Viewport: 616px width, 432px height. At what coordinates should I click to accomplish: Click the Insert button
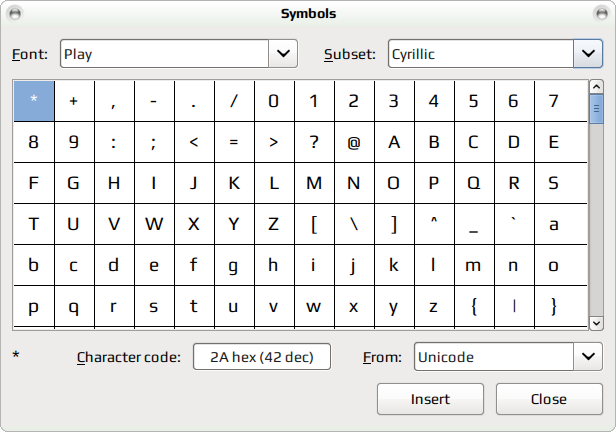pos(430,399)
